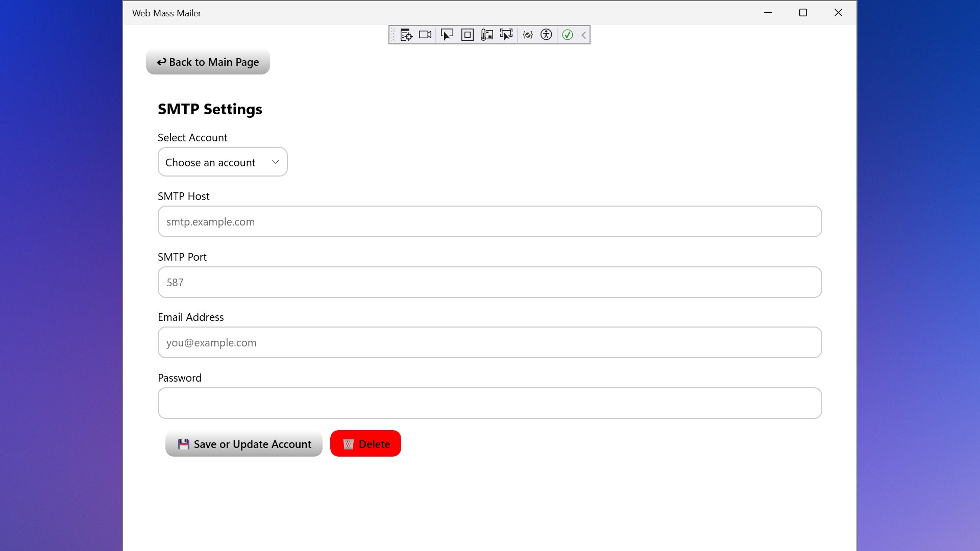
Task: Click the video camera live preview icon
Action: click(x=425, y=35)
